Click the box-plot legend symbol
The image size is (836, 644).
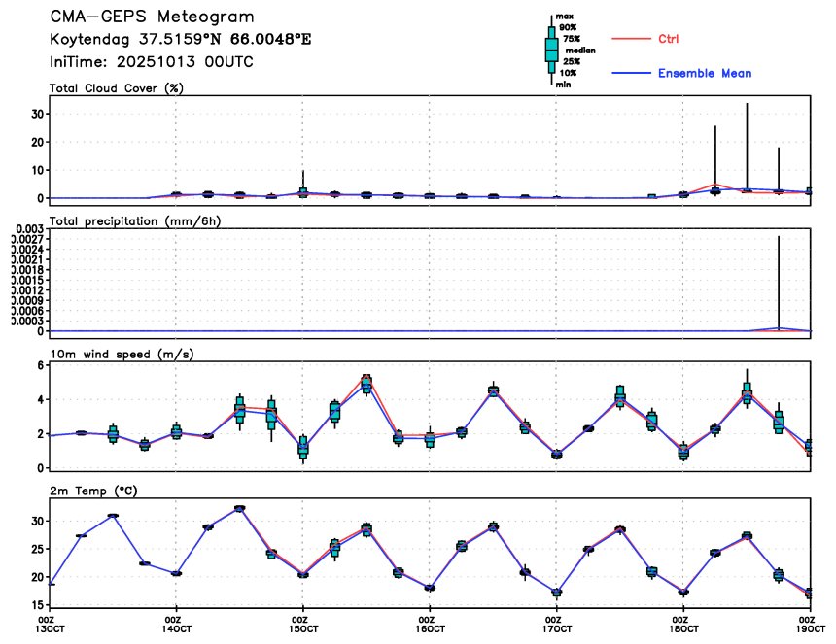point(551,51)
